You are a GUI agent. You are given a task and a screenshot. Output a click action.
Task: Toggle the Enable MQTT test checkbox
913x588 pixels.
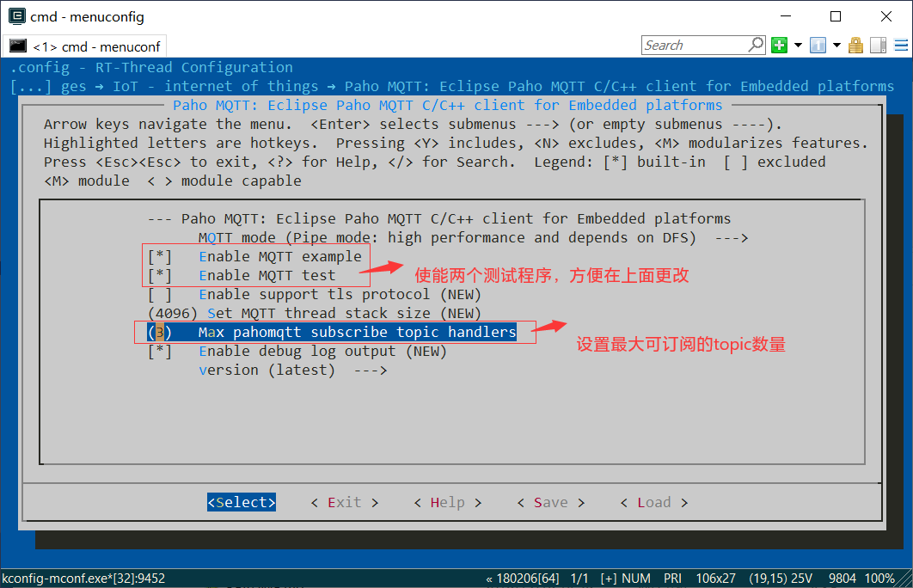tap(160, 275)
